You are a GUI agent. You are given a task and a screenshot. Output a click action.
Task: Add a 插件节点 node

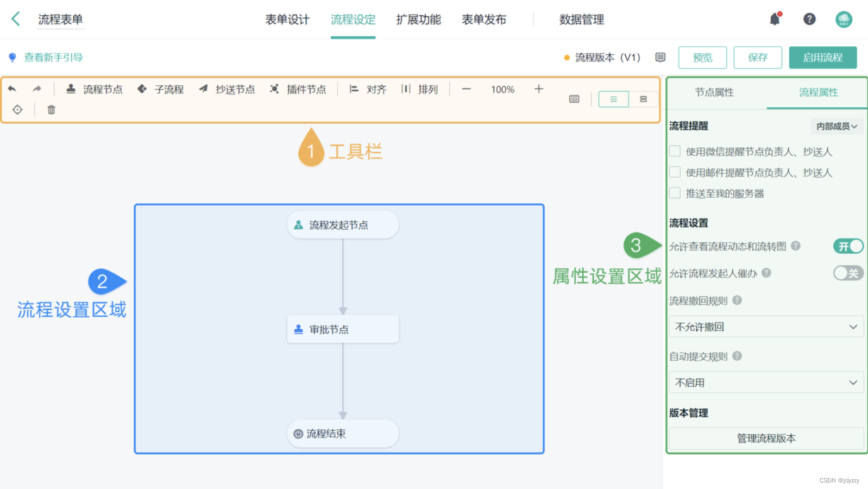pos(298,89)
